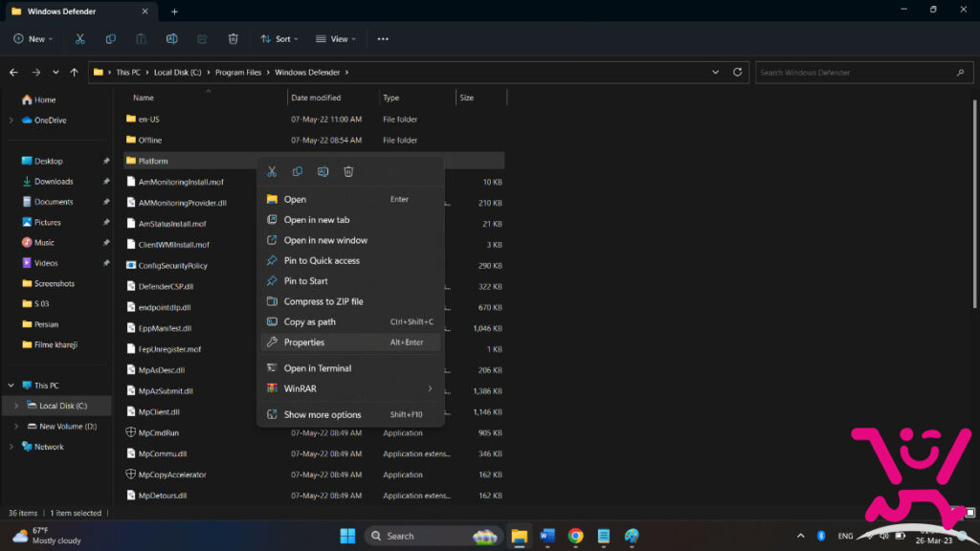Click Local Disk (C:) in the breadcrumb
The image size is (980, 551).
click(177, 73)
